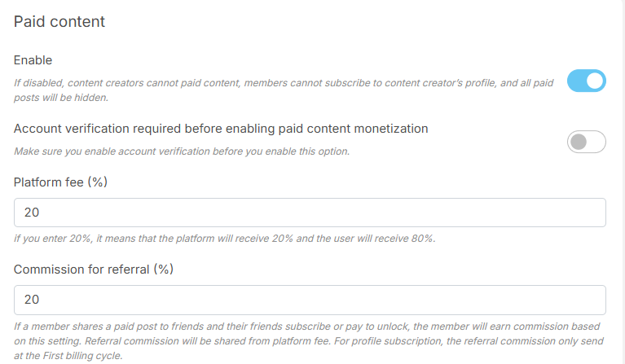The height and width of the screenshot is (364, 625).
Task: Place cursor after 20 in Commission field
Action: click(41, 300)
